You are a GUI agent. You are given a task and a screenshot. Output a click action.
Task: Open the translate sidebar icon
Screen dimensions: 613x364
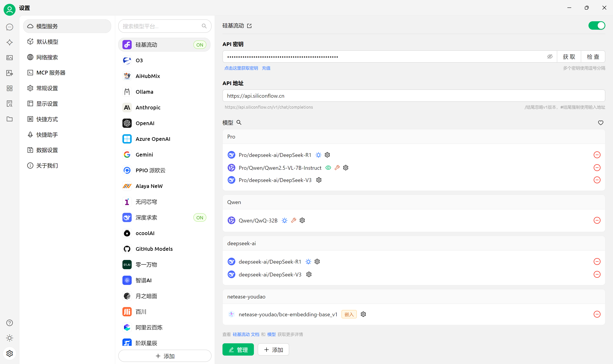click(x=10, y=73)
